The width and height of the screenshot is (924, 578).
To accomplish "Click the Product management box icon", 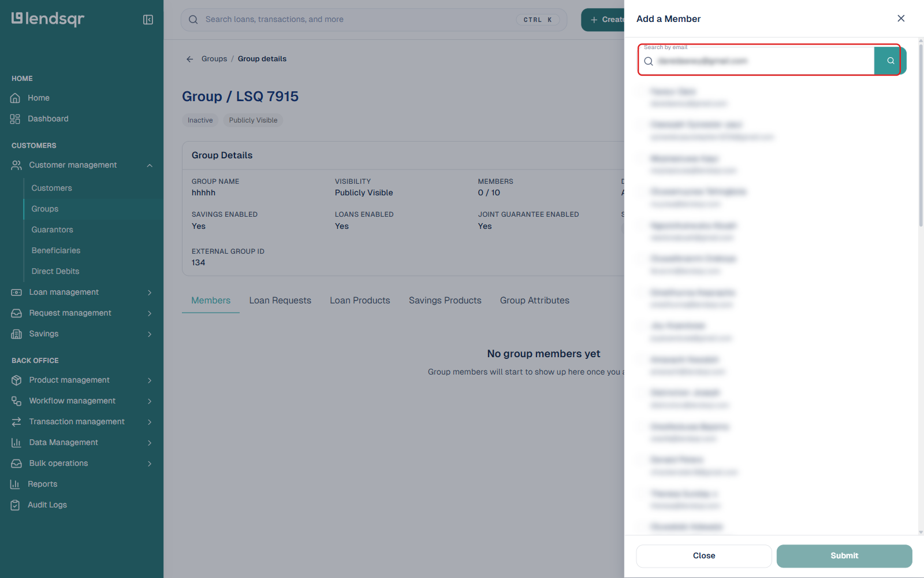I will (x=17, y=380).
